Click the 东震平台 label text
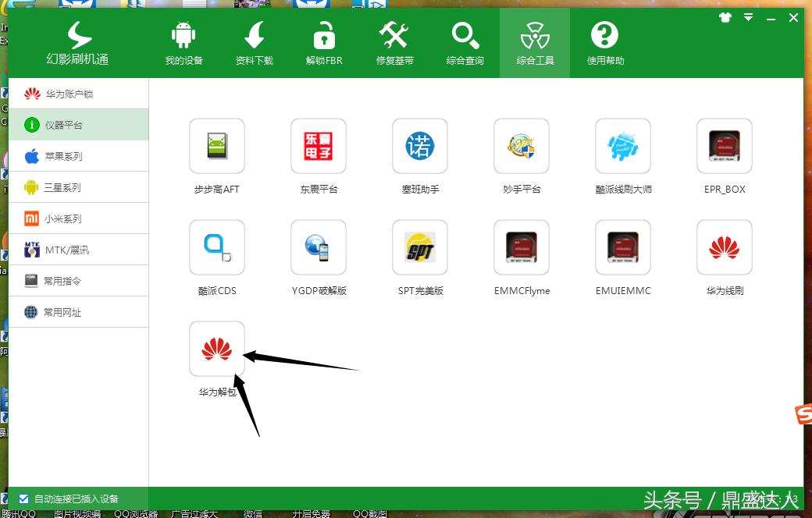This screenshot has height=518, width=812. [319, 190]
